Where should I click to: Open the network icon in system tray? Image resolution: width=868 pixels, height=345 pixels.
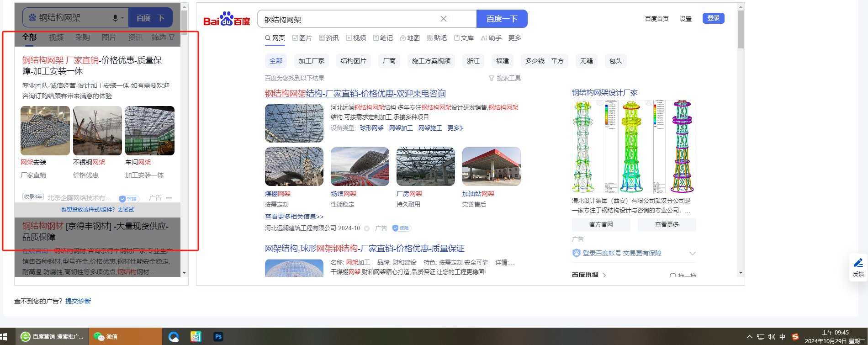(760, 337)
